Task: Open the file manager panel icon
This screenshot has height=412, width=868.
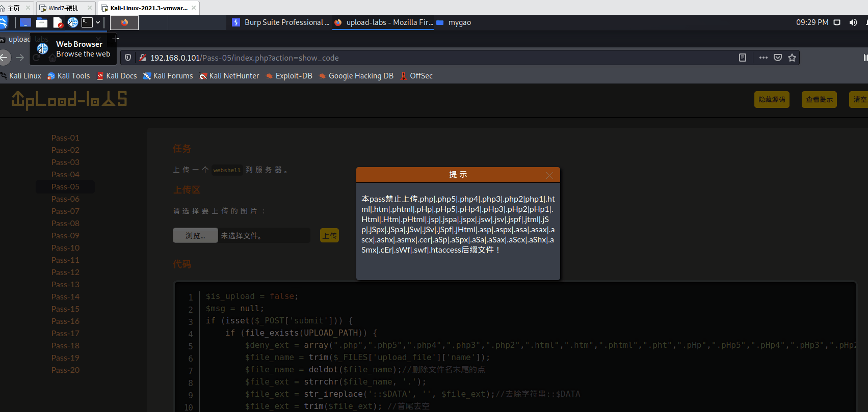Action: 42,22
